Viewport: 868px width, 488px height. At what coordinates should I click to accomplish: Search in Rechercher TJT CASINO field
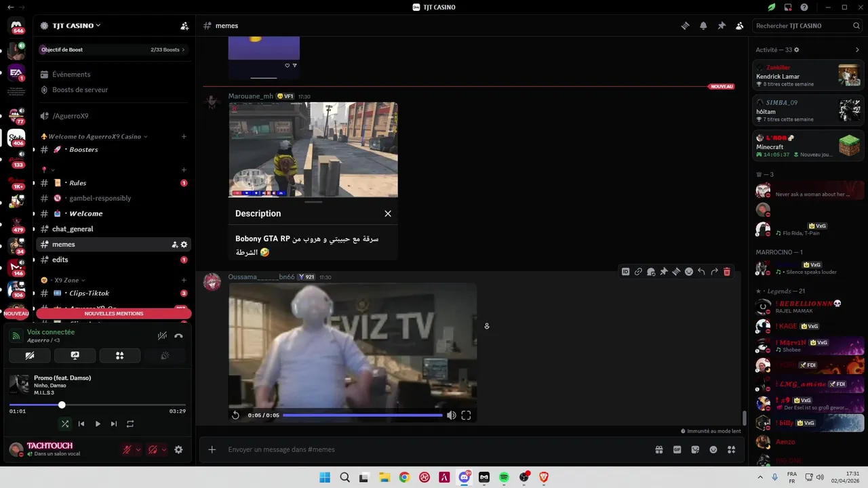(x=808, y=26)
